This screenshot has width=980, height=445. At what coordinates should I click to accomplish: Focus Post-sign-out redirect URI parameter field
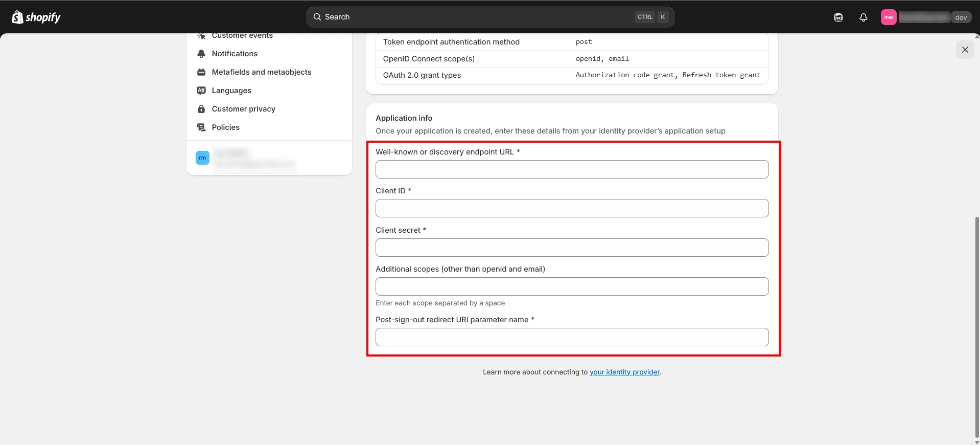[572, 337]
